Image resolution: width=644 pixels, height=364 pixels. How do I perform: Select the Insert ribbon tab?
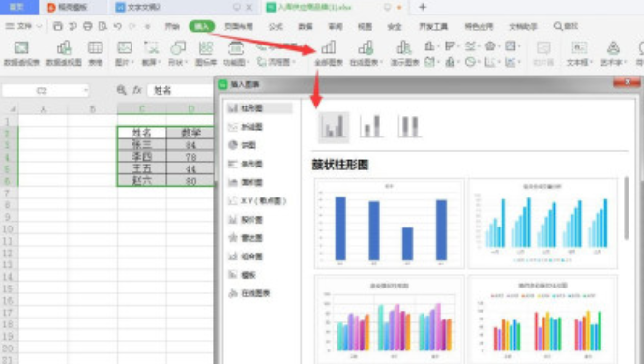(202, 26)
